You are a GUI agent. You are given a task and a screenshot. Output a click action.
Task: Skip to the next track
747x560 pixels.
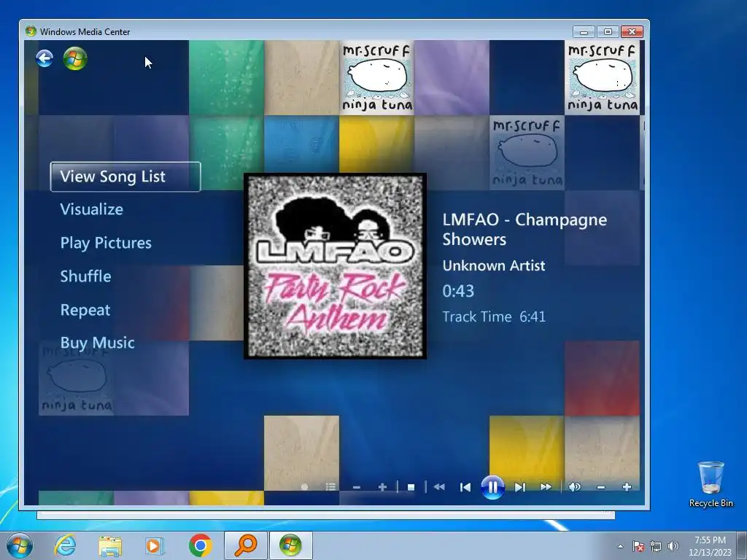pos(519,487)
